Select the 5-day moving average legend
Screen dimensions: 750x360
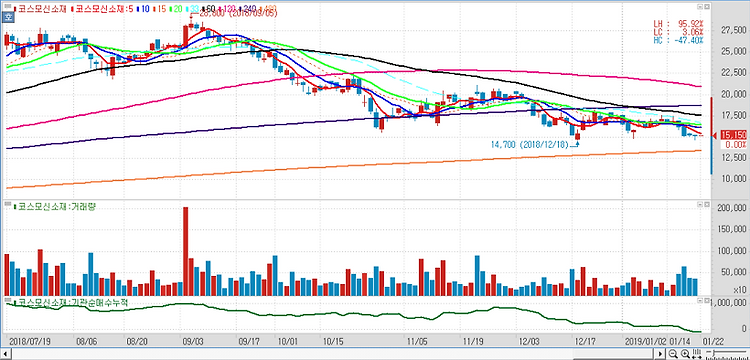tap(102, 9)
